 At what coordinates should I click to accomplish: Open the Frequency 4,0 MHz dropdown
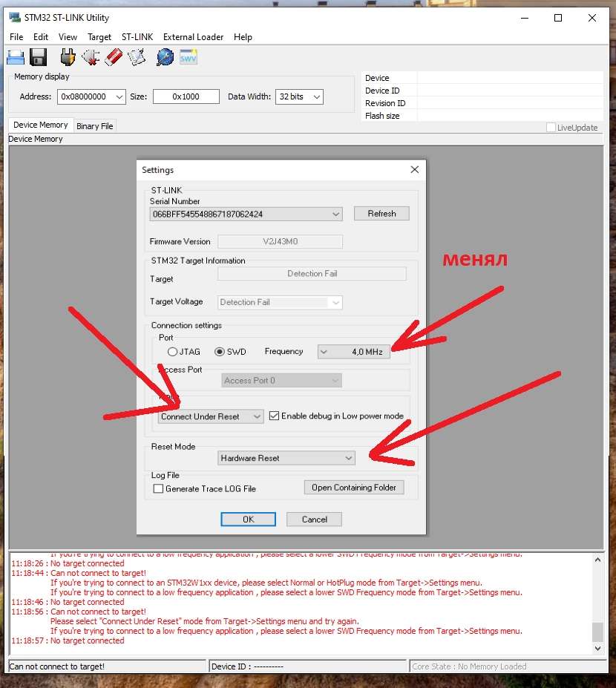pos(353,352)
